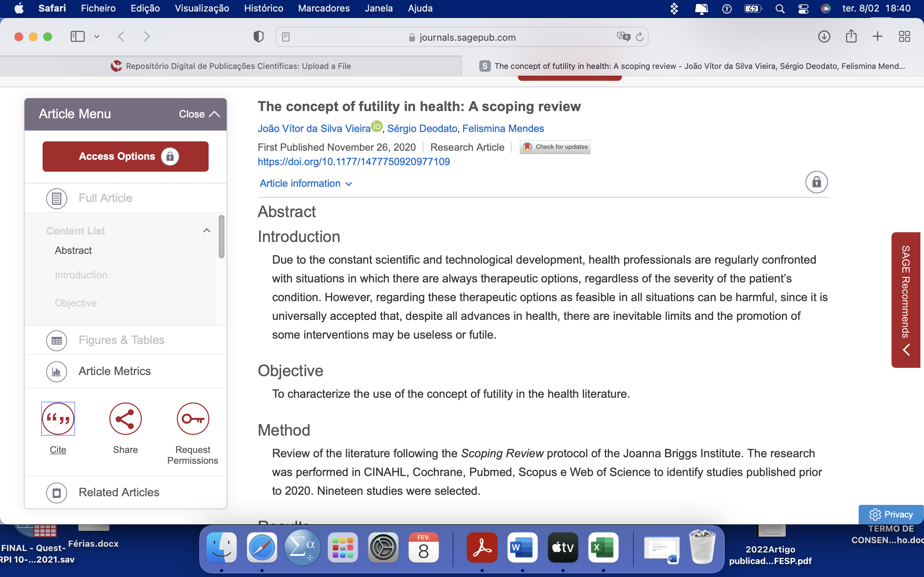Open the Histórico menu
This screenshot has height=577, width=924.
[x=263, y=8]
